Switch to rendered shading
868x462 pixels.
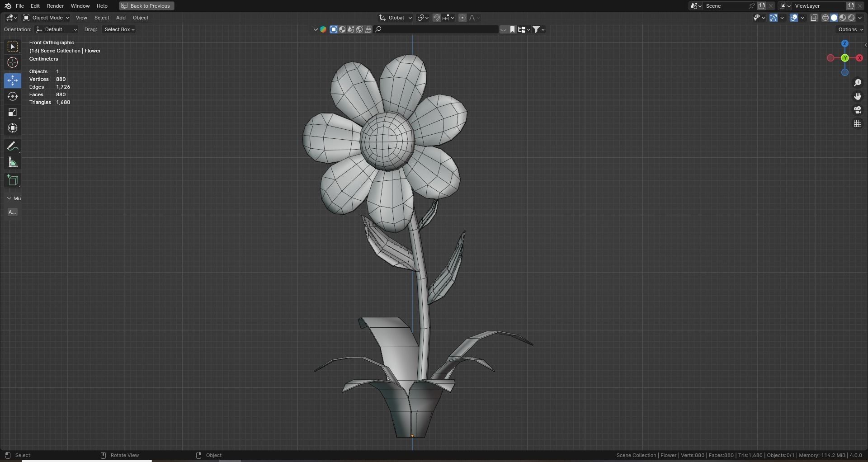click(851, 18)
